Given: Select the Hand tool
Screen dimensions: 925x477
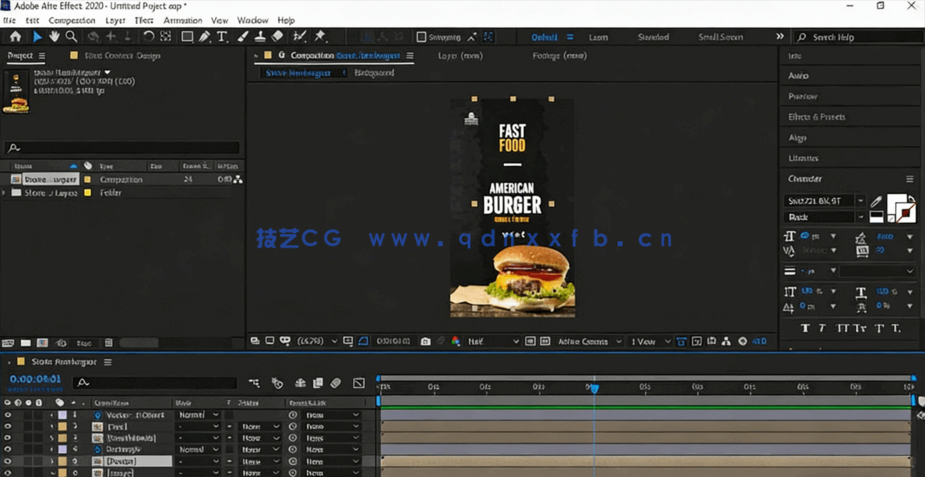Looking at the screenshot, I should coord(54,37).
